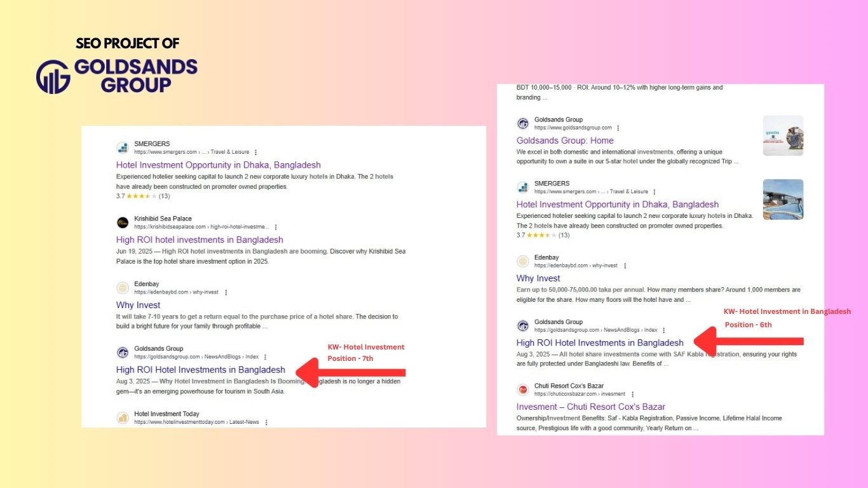Click the favicon of the Goldsands Group: Home result

(x=523, y=124)
